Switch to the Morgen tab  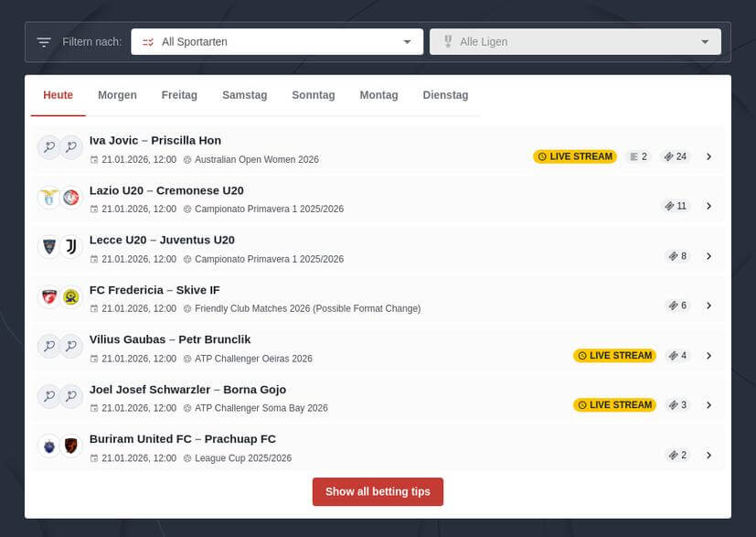pyautogui.click(x=117, y=95)
